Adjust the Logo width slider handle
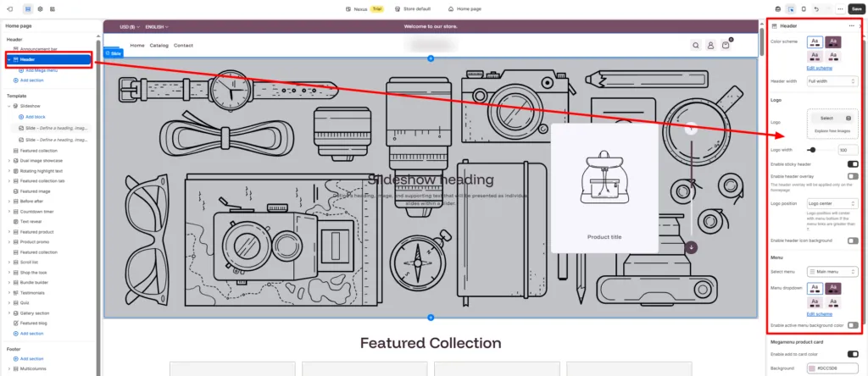 [812, 150]
